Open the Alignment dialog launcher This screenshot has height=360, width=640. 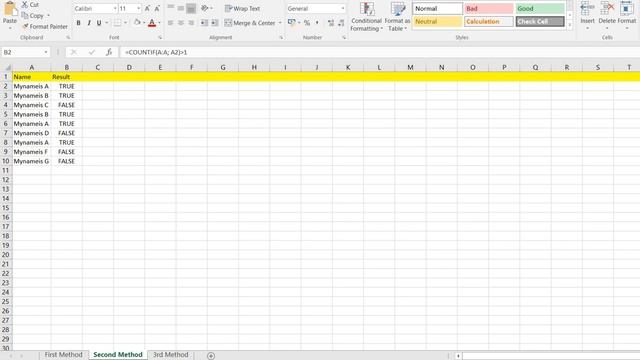coord(281,38)
